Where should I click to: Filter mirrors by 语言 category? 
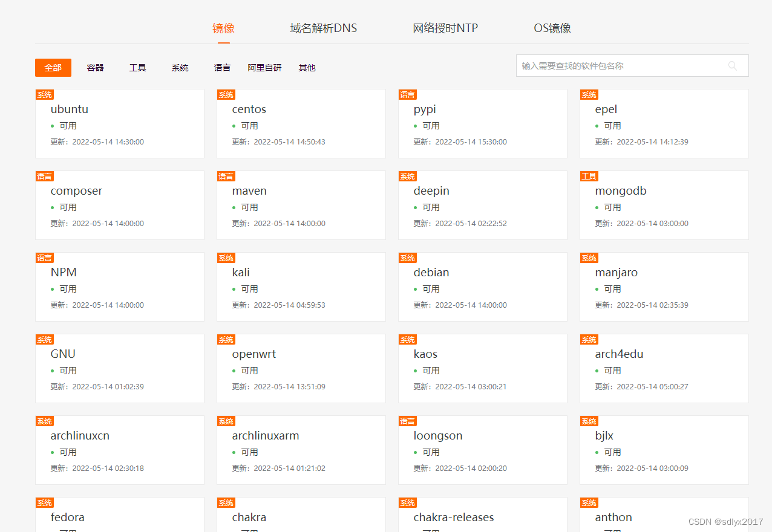click(x=223, y=68)
